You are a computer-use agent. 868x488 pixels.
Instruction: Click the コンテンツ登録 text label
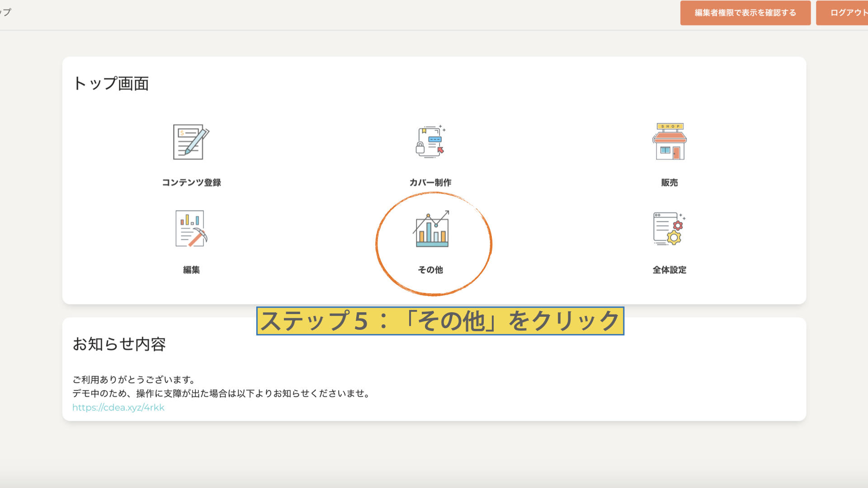[x=191, y=183]
